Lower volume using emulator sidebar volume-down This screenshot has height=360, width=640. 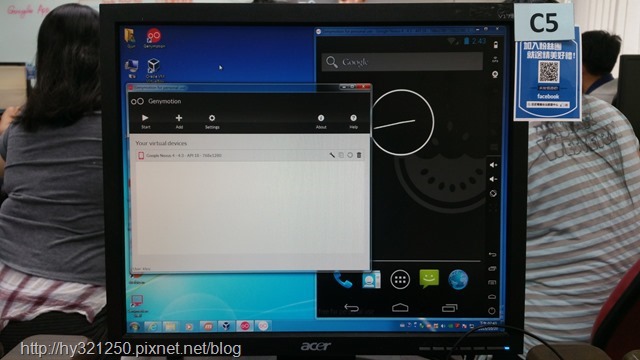click(x=493, y=179)
